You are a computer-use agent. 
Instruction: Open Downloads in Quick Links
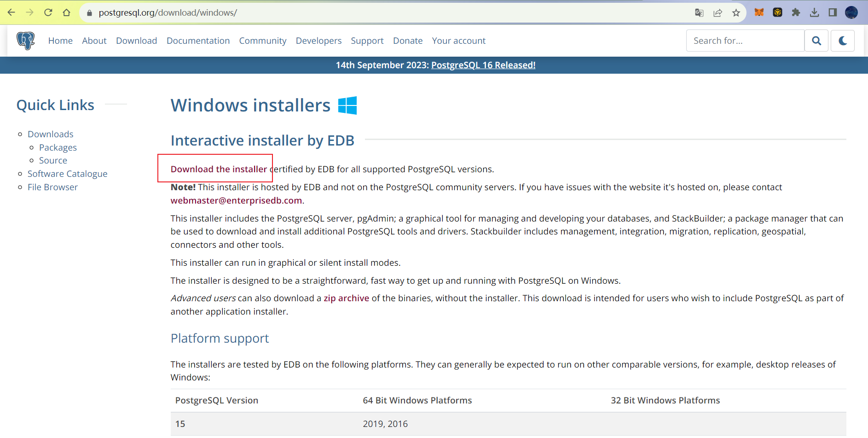(51, 134)
